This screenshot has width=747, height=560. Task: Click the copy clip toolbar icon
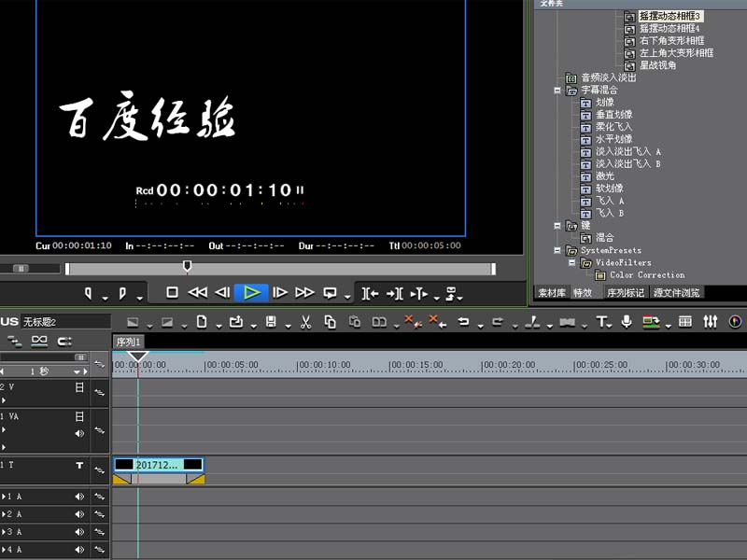pyautogui.click(x=328, y=324)
